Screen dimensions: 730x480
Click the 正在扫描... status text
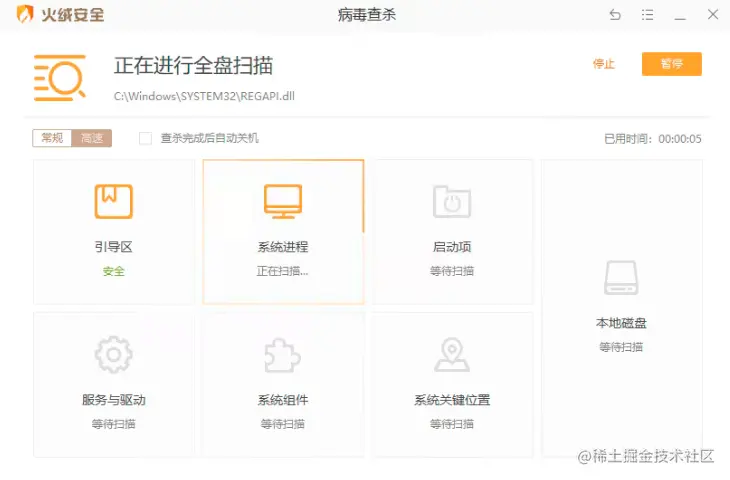[283, 271]
